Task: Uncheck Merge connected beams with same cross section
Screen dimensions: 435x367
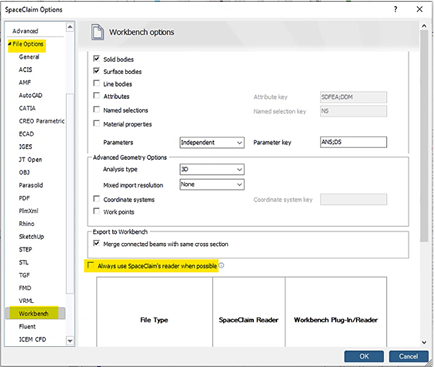Action: coord(97,243)
